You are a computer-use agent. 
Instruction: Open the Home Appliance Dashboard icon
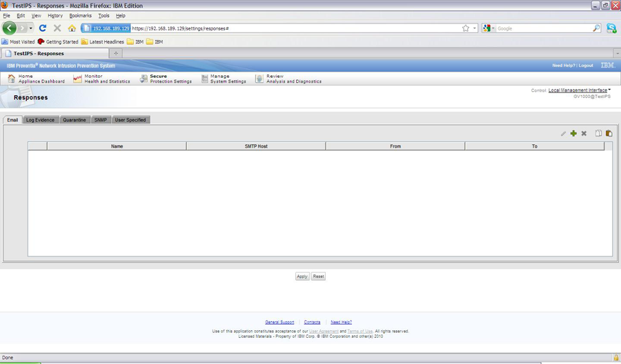pyautogui.click(x=12, y=79)
